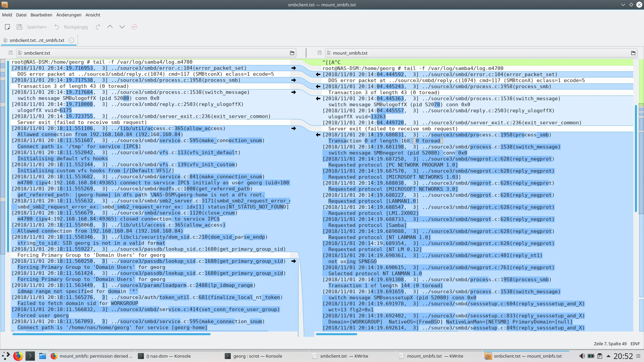Image resolution: width=644 pixels, height=362 pixels.
Task: Push 20:14:04.445363 switch_message change left
Action: [x=318, y=99]
